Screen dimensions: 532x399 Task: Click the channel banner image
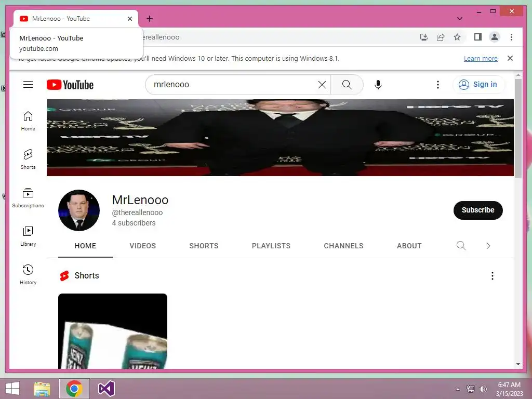[280, 137]
